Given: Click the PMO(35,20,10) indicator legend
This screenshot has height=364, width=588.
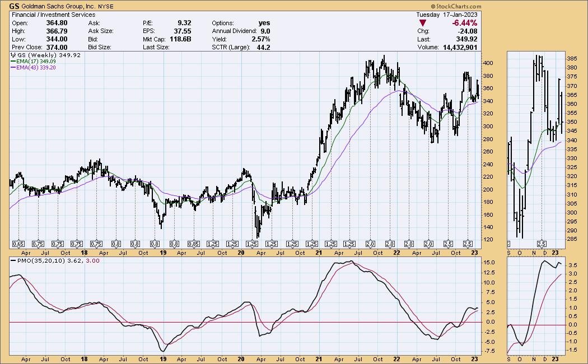Looking at the screenshot, I should (x=55, y=261).
